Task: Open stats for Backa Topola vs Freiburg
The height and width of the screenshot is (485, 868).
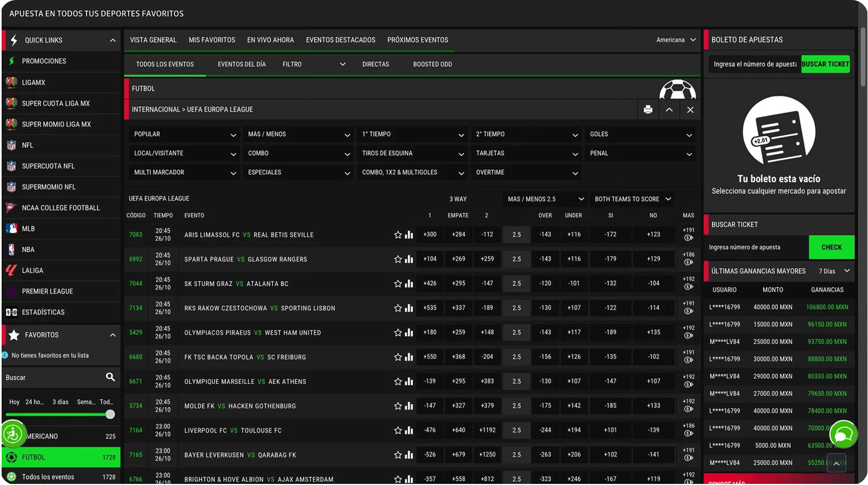Action: [x=409, y=357]
